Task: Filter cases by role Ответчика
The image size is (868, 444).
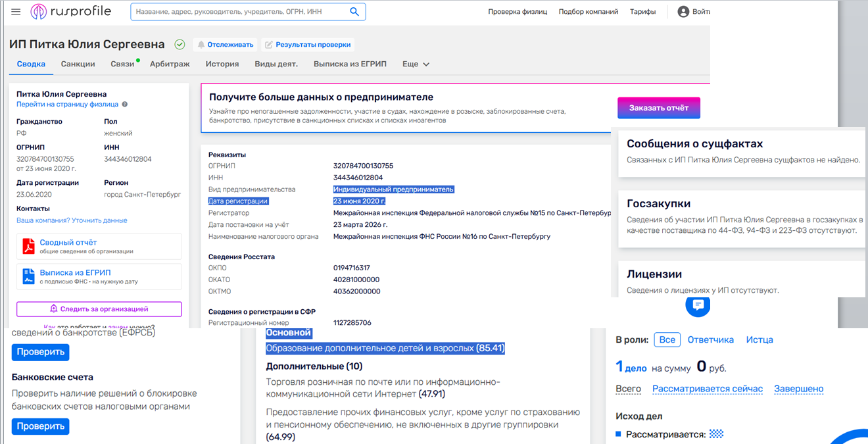Action: pyautogui.click(x=711, y=339)
